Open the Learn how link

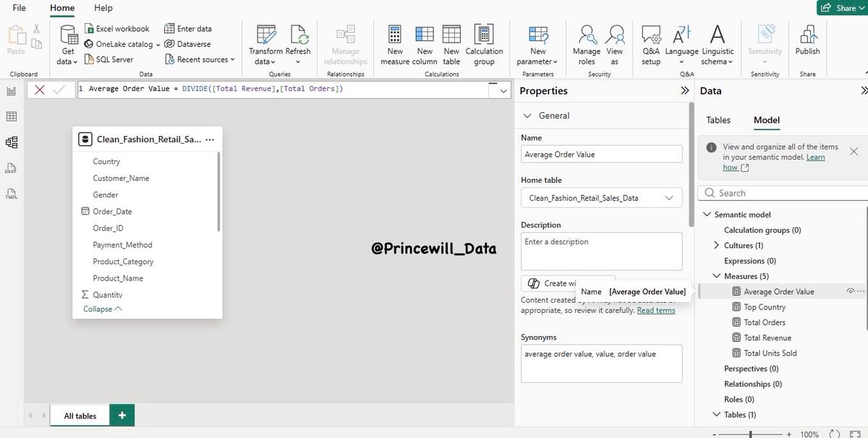pos(774,162)
